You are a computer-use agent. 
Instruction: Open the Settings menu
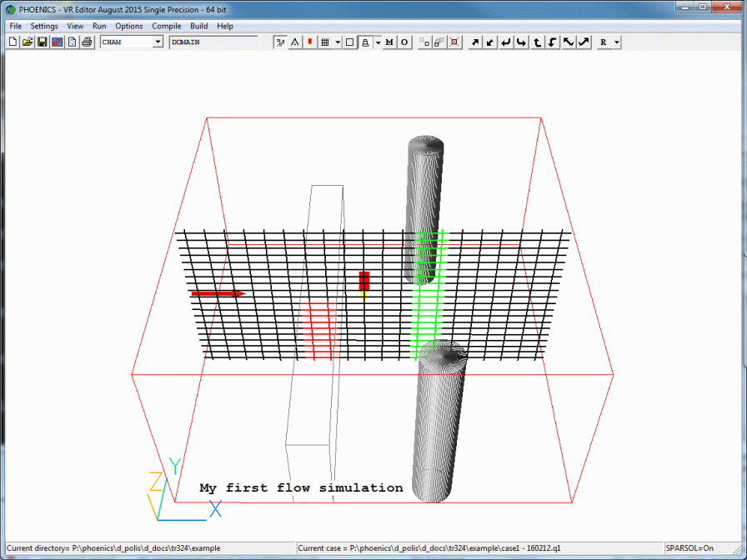click(44, 26)
